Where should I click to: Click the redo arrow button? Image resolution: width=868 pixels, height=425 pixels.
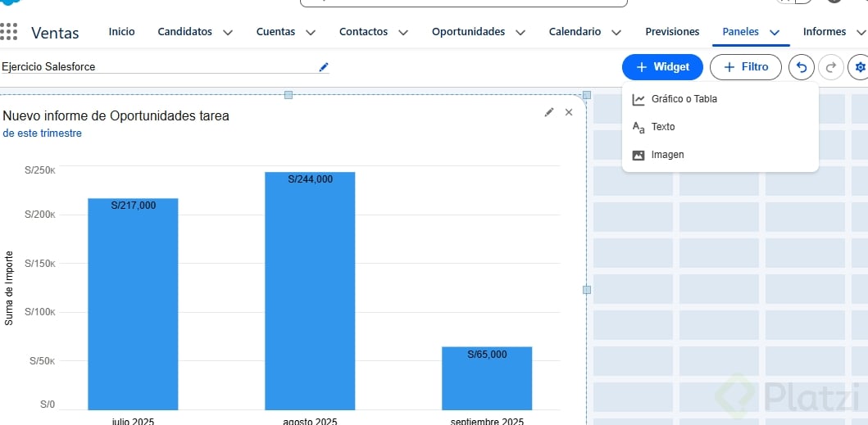pos(830,67)
